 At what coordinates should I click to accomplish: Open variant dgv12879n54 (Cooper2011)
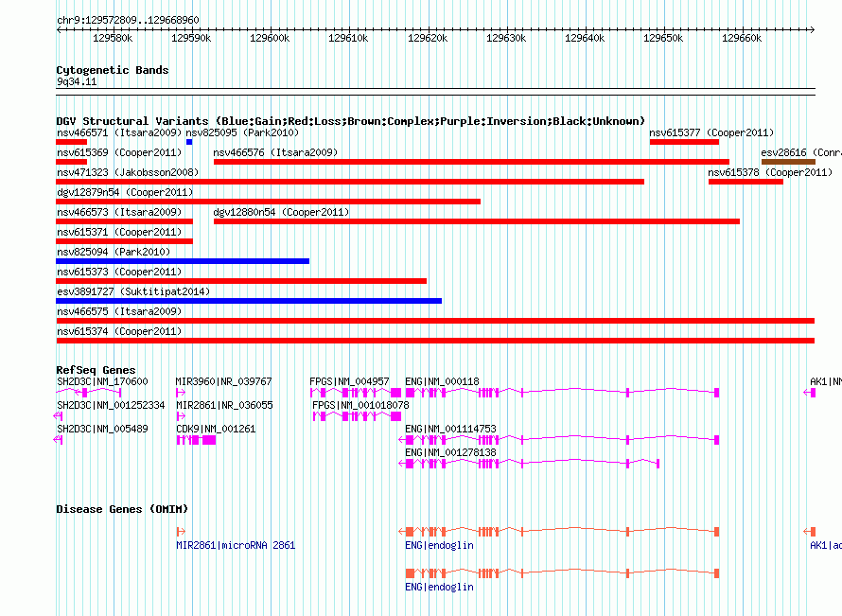tap(125, 192)
